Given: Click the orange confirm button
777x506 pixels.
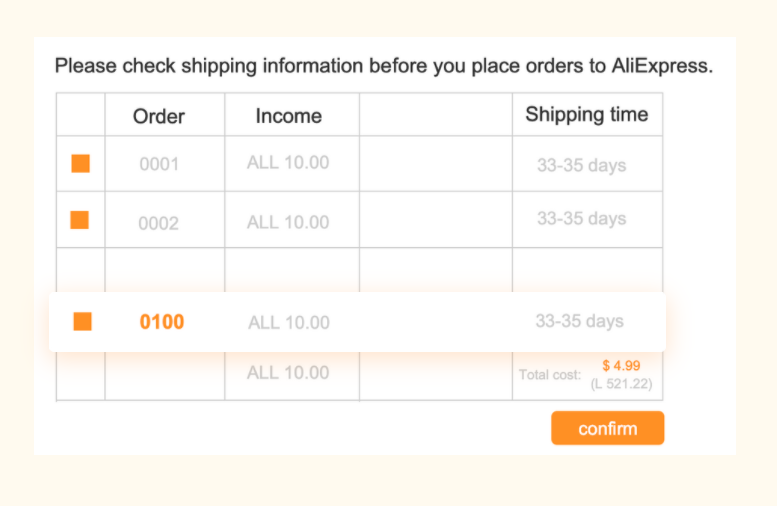Looking at the screenshot, I should [x=607, y=428].
